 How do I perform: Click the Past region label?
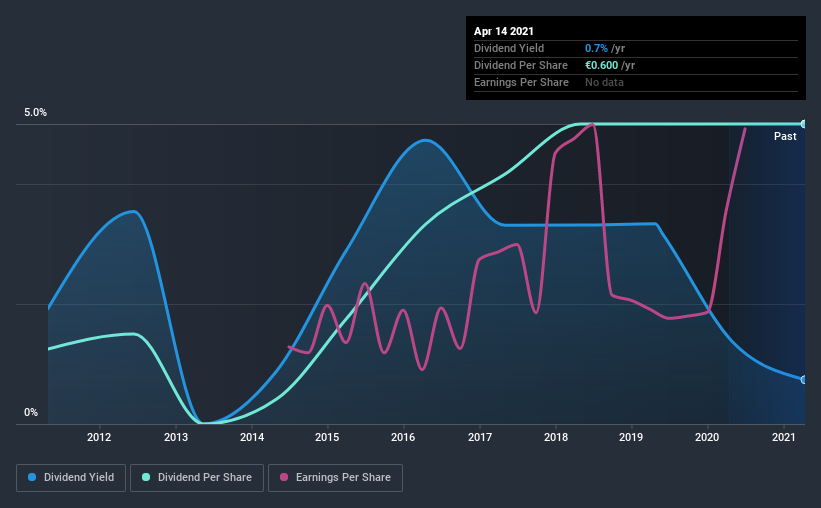tap(785, 136)
